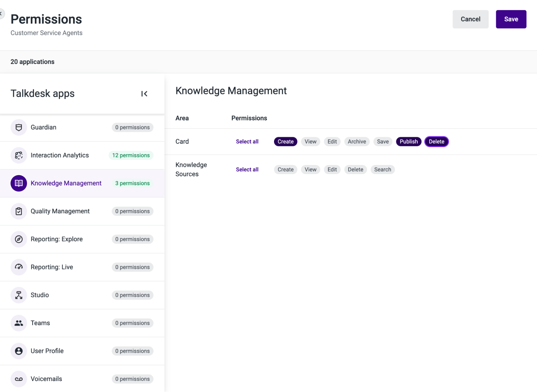This screenshot has height=392, width=537.
Task: Open Interaction Analytics permissions
Action: (82, 155)
